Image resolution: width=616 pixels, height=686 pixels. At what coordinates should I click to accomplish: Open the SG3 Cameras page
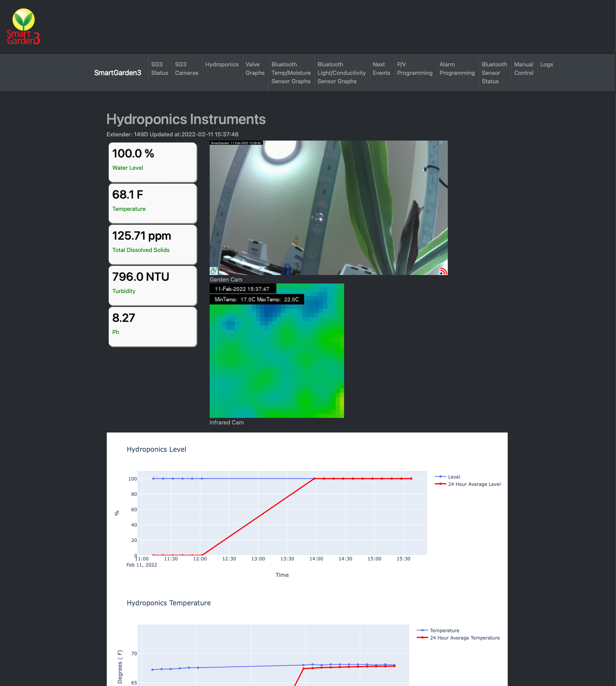click(187, 69)
